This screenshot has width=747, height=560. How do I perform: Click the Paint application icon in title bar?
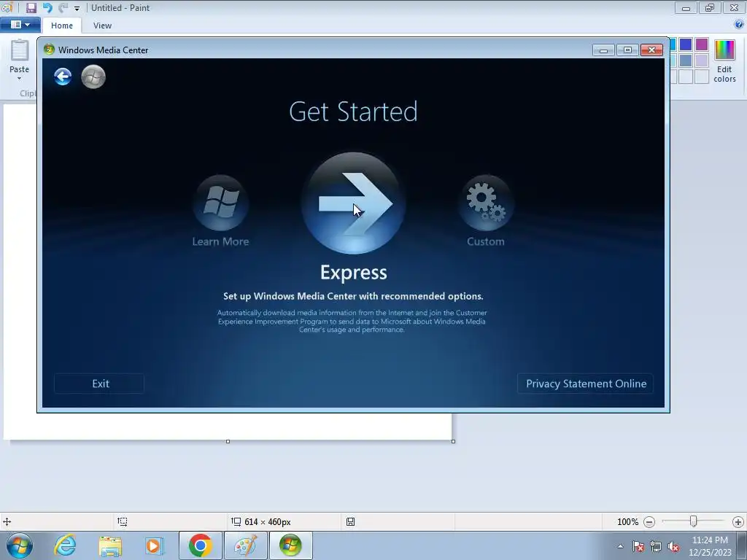(7, 7)
